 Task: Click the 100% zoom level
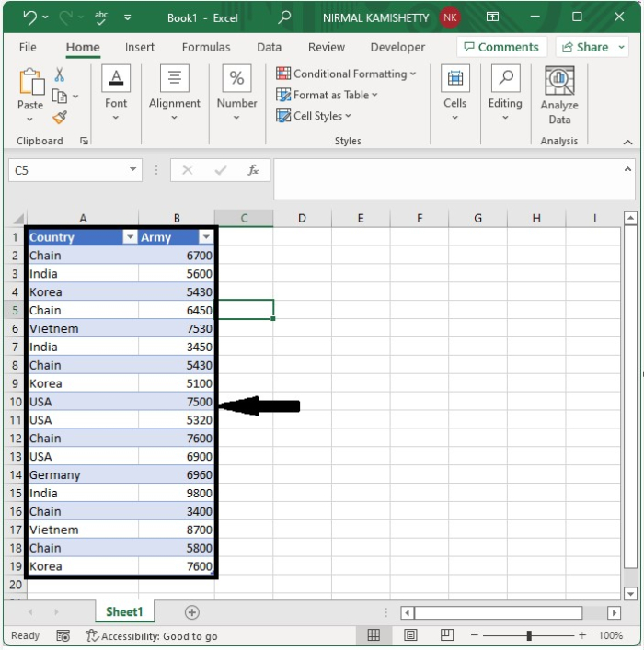(x=610, y=635)
